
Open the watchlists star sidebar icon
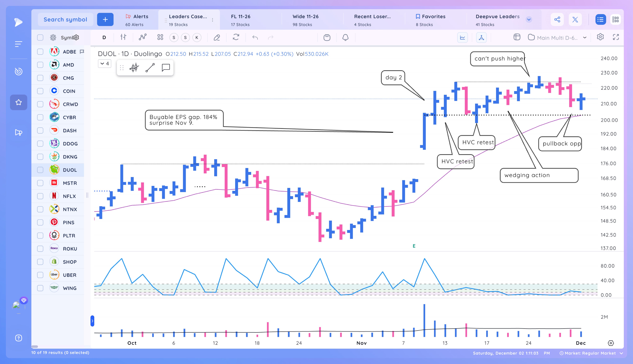tap(18, 102)
